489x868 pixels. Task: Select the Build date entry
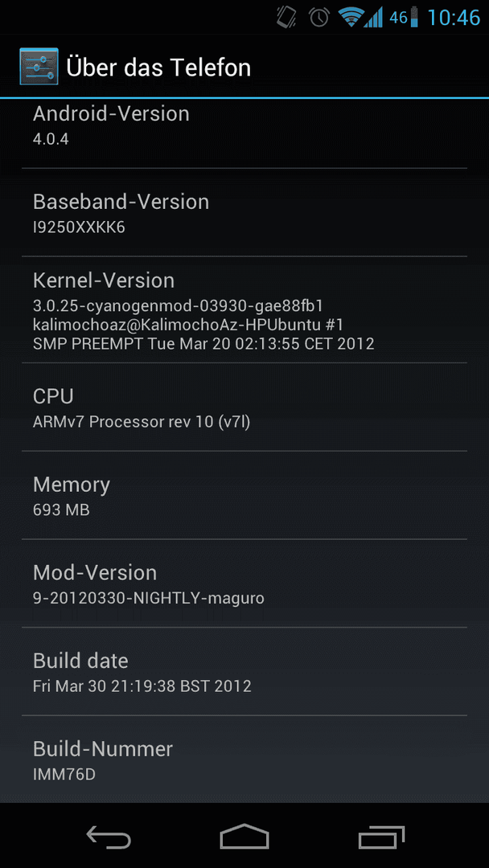click(244, 671)
